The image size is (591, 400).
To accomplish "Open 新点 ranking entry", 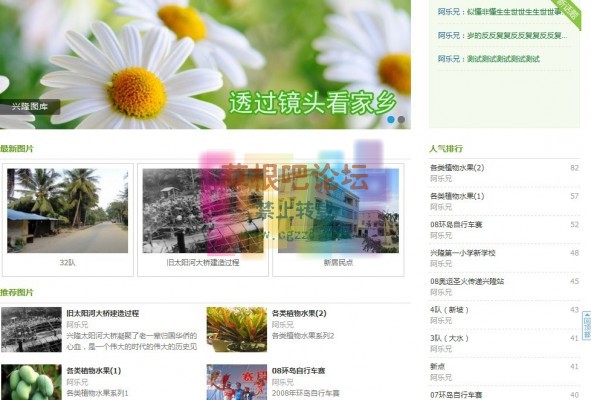I will 437,366.
